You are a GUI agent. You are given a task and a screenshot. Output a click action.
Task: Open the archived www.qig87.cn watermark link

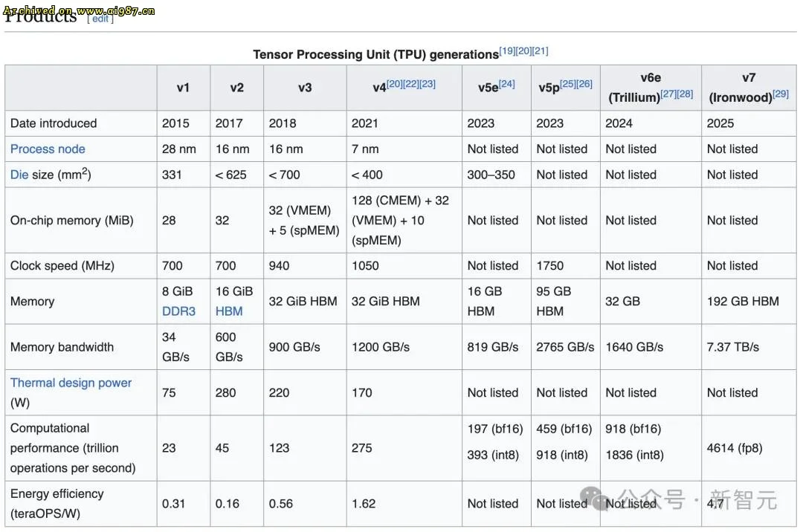pyautogui.click(x=78, y=9)
